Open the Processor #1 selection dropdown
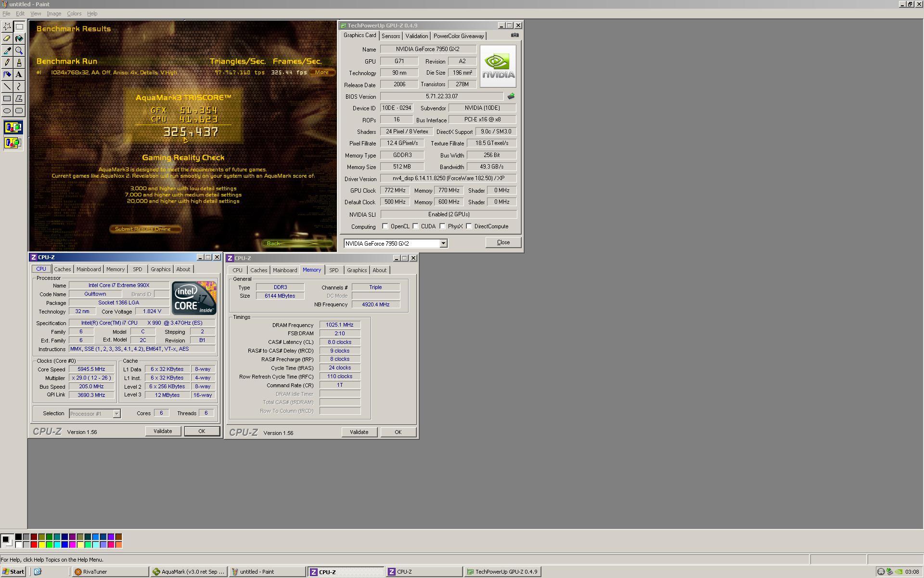 [116, 414]
